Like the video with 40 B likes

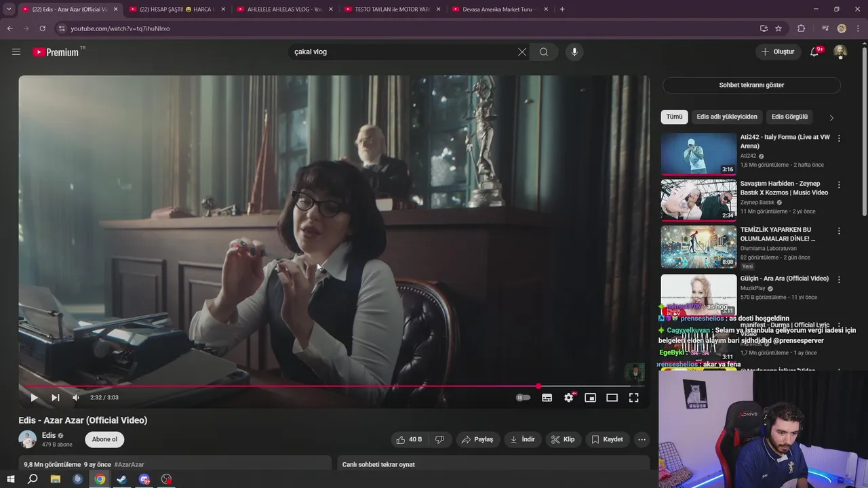coord(410,439)
